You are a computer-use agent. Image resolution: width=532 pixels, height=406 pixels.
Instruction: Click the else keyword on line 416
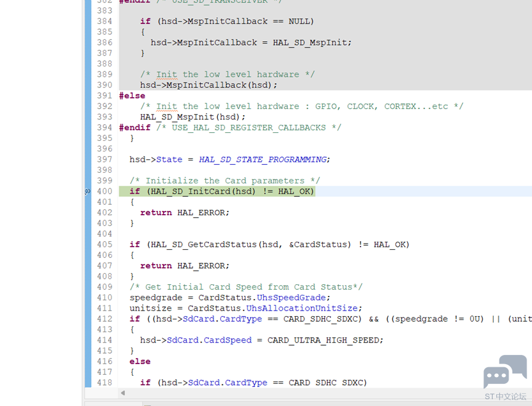click(140, 362)
